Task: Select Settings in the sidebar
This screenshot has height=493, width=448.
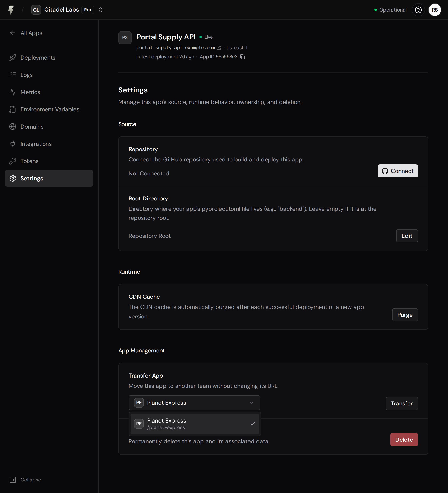Action: (x=49, y=178)
